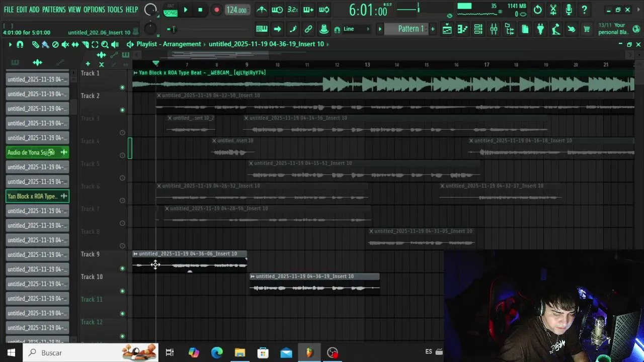The image size is (644, 362).
Task: Adjust the main volume knob
Action: pyautogui.click(x=150, y=10)
